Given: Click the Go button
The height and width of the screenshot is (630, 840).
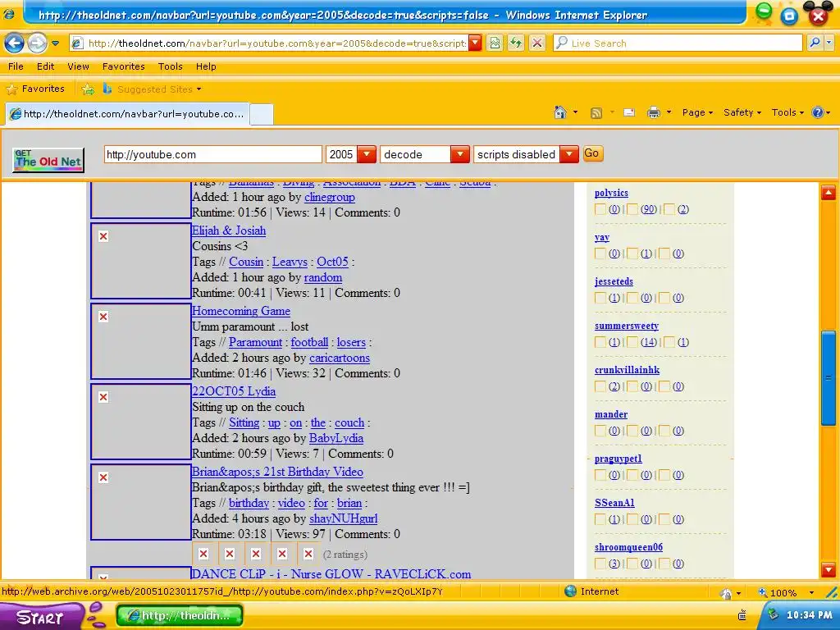Looking at the screenshot, I should [592, 153].
